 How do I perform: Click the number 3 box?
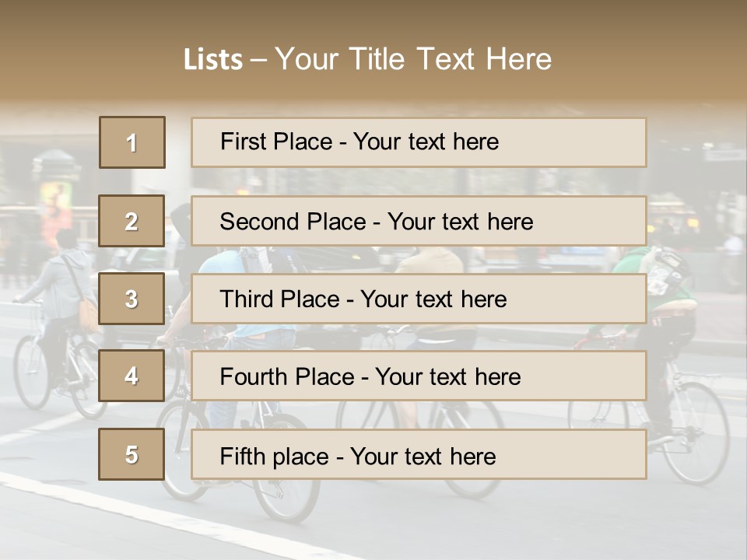[132, 299]
